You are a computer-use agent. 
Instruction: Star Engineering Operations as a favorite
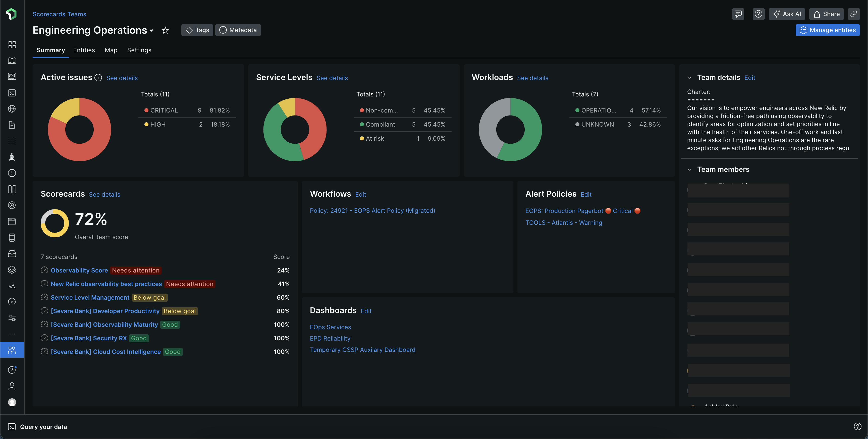tap(165, 30)
